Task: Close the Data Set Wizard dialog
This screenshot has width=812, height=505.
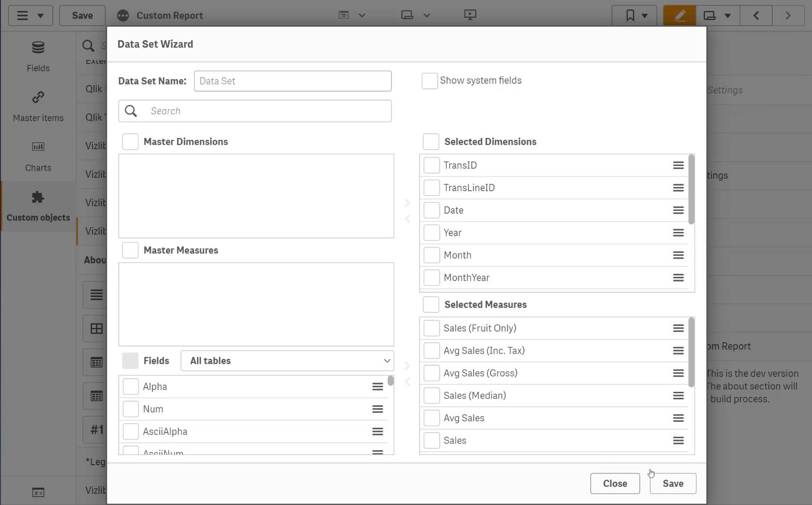Action: pyautogui.click(x=615, y=483)
